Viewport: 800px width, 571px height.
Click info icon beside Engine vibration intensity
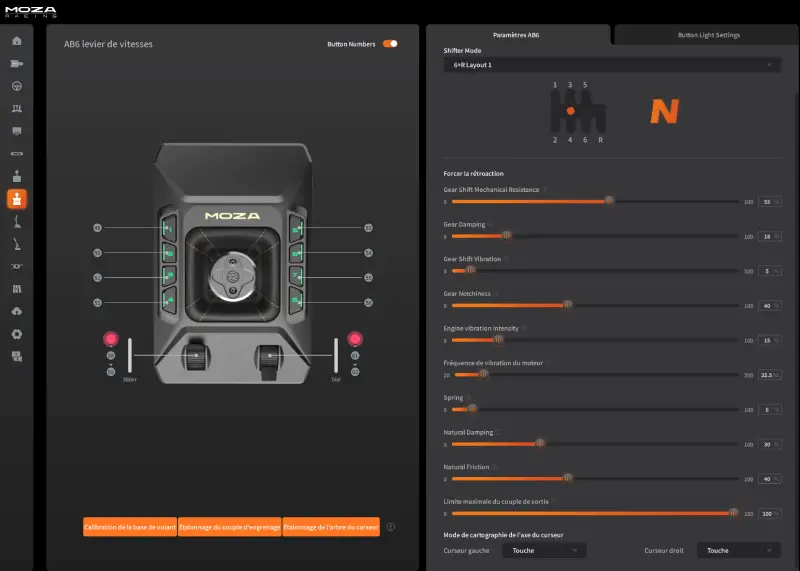point(524,329)
